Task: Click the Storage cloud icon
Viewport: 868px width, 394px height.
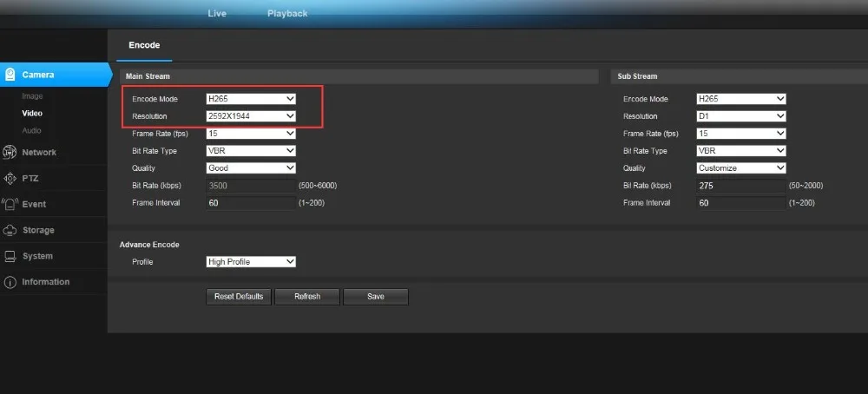Action: pos(10,230)
